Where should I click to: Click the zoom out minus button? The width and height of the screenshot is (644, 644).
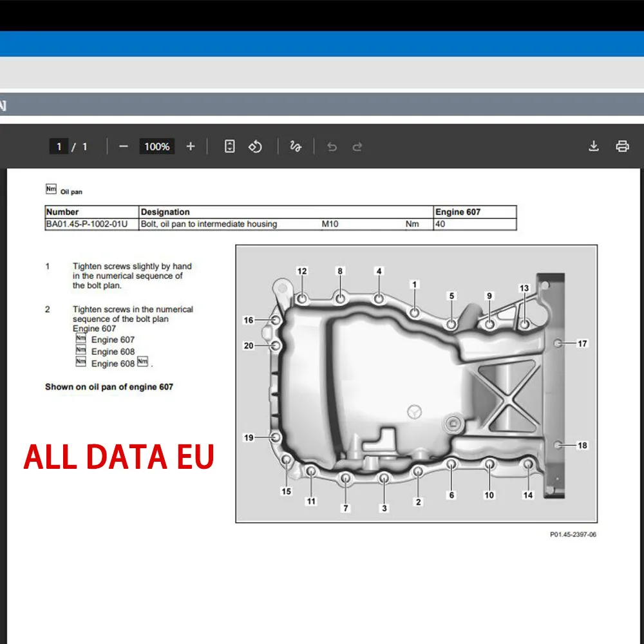[x=123, y=147]
